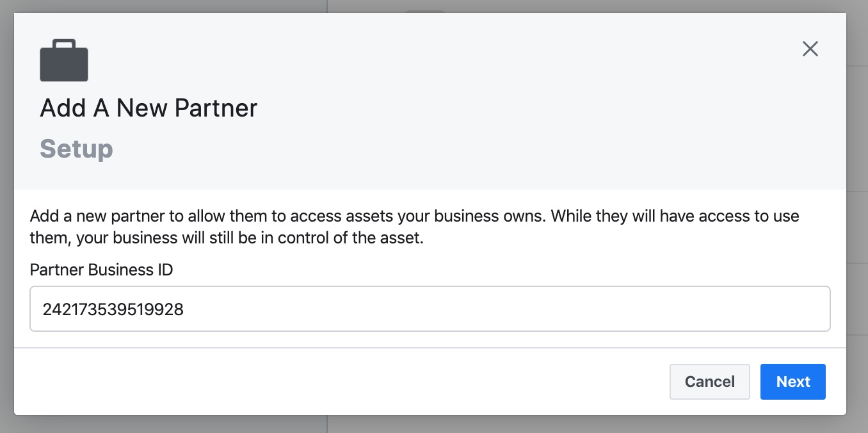The image size is (868, 433).
Task: Focus the Partner Business ID input field
Action: pyautogui.click(x=430, y=309)
